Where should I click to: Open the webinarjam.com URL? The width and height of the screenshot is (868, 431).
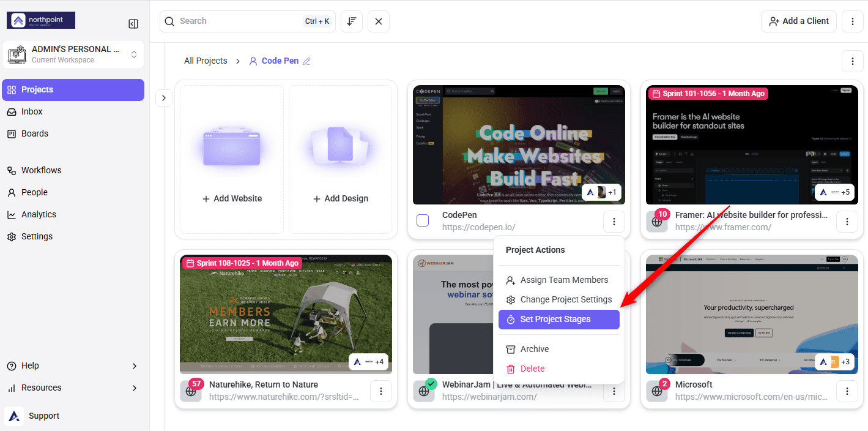coord(489,397)
